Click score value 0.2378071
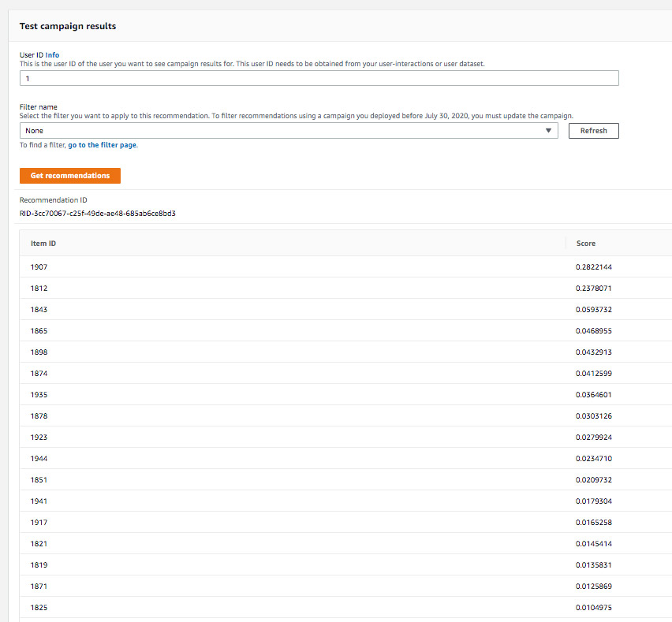Viewport: 672px width, 622px height. [594, 289]
